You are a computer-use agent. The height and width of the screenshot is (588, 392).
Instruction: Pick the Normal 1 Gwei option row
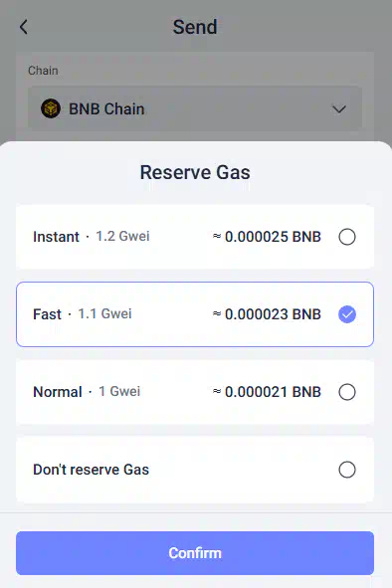[195, 392]
